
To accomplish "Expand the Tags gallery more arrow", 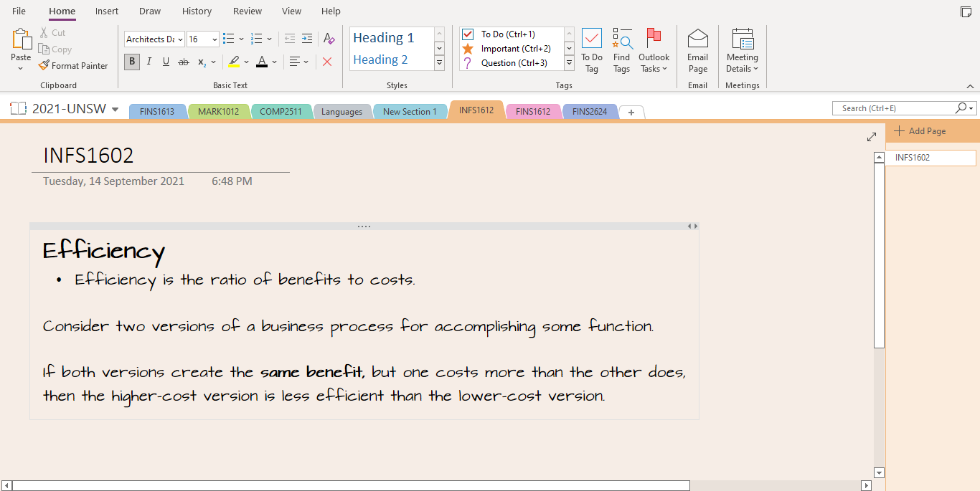I will (570, 63).
